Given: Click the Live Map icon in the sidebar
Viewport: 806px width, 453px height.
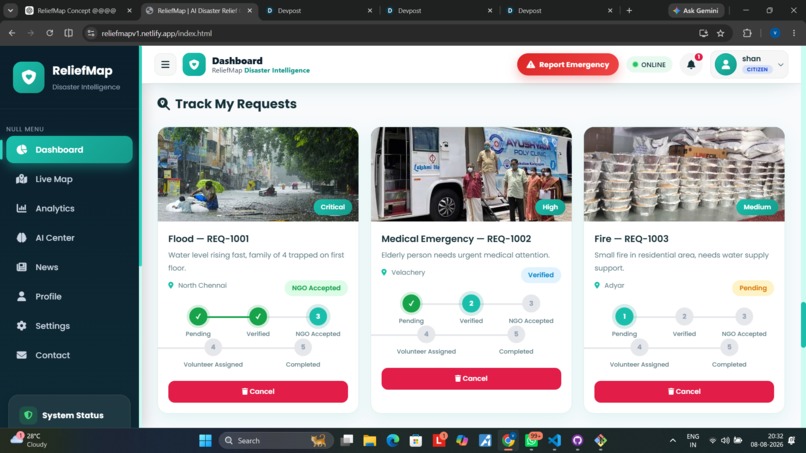Looking at the screenshot, I should pos(22,179).
